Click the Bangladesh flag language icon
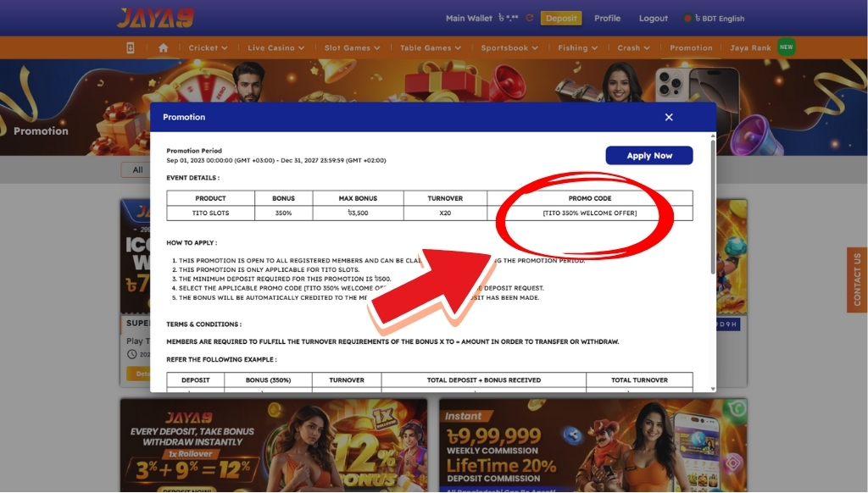The height and width of the screenshot is (493, 868). click(x=688, y=19)
